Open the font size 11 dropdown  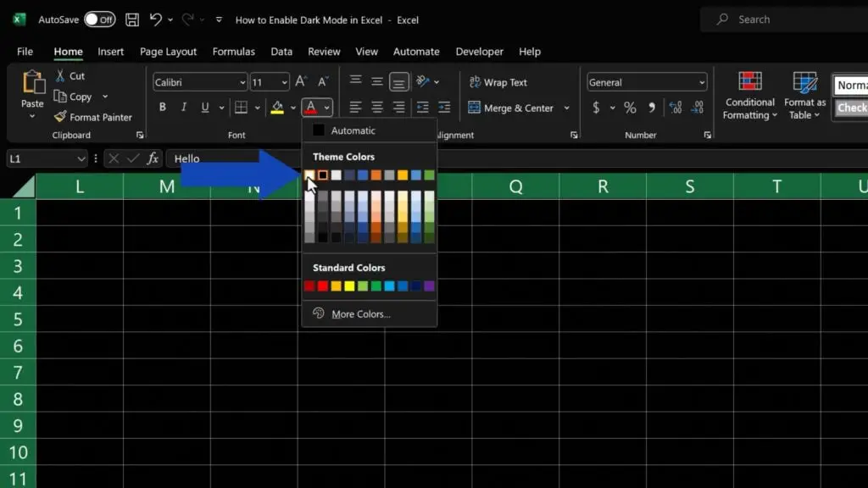coord(285,82)
